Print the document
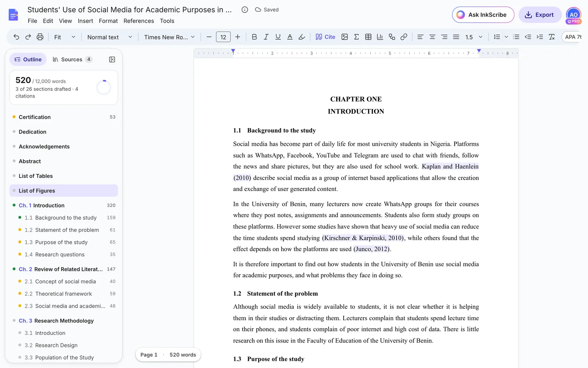The image size is (588, 368). pyautogui.click(x=40, y=37)
